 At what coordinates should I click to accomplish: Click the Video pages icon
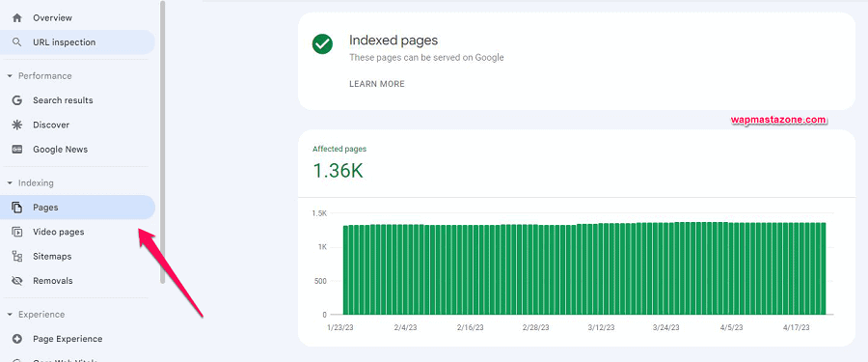tap(17, 232)
